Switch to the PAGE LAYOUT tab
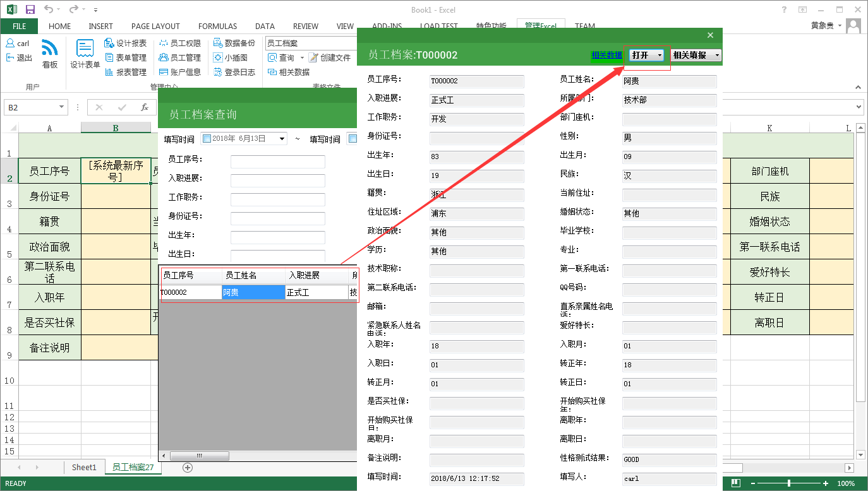 click(155, 26)
